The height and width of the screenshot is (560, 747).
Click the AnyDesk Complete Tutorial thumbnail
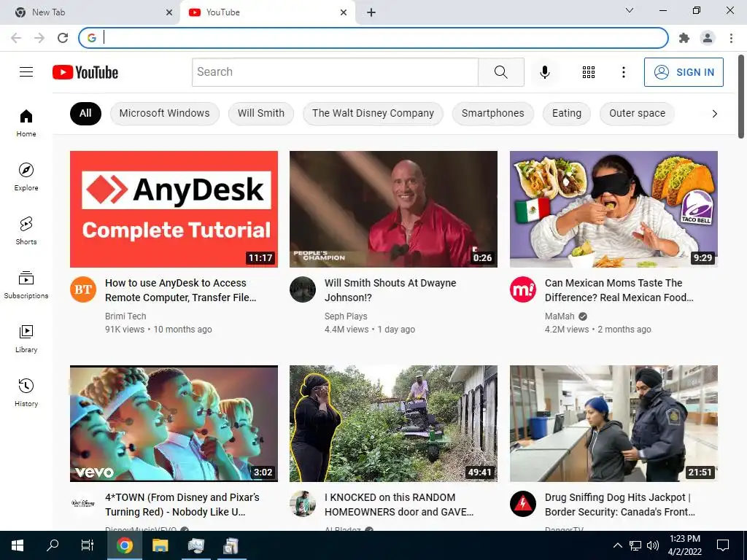pyautogui.click(x=174, y=209)
